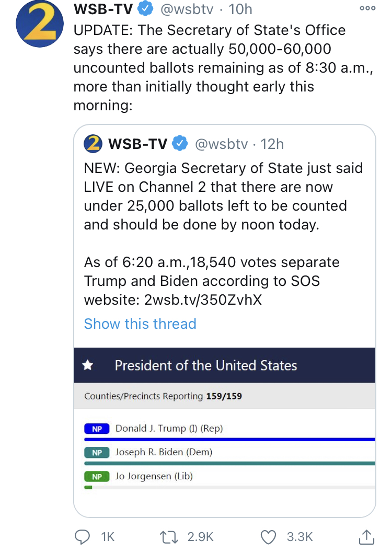Viewport: 392px width, 552px height.
Task: Click the teal NP badge for Joseph R. Biden
Action: (x=97, y=453)
